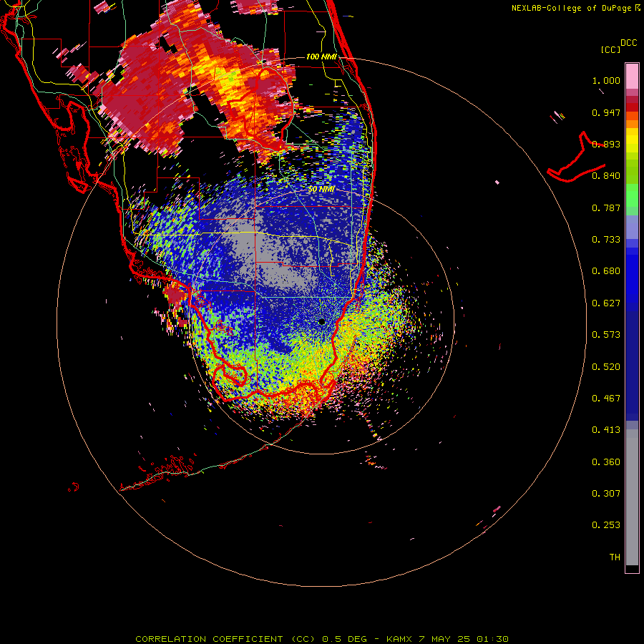This screenshot has height=644, width=644.
Task: Select the 0.307 scale value
Action: click(606, 494)
